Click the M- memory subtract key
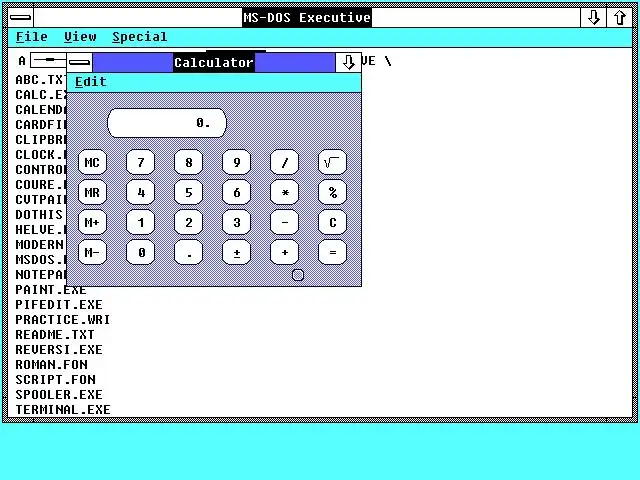The width and height of the screenshot is (640, 480). coord(92,252)
